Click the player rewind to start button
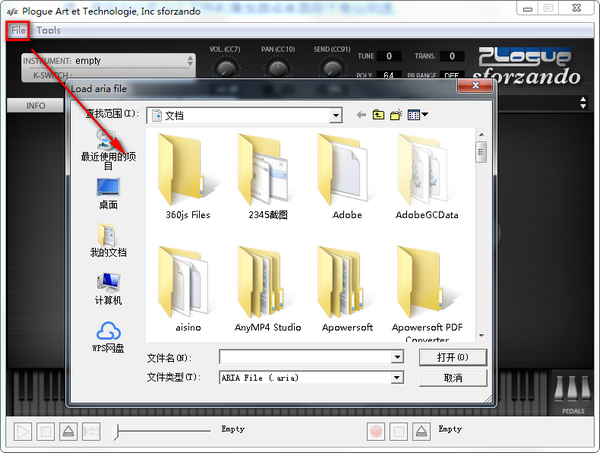This screenshot has width=600, height=453. [x=91, y=432]
